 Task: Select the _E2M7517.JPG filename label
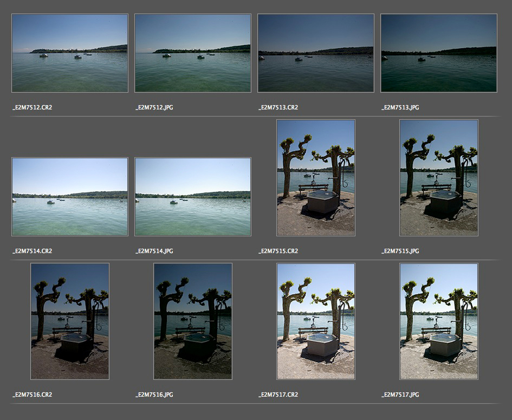click(x=400, y=395)
